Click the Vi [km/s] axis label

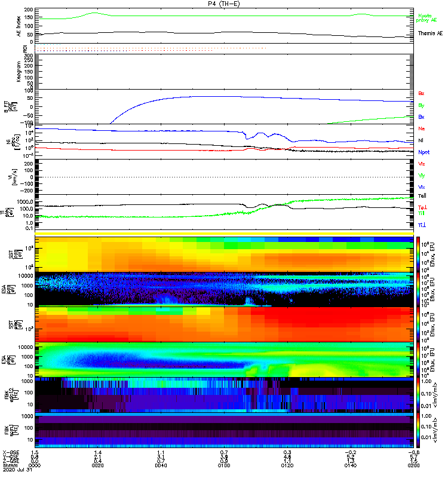14,177
